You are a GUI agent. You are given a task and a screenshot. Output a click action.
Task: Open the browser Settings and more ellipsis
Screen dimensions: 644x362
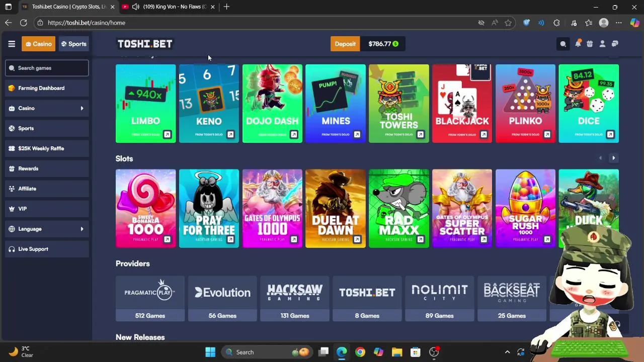click(619, 23)
